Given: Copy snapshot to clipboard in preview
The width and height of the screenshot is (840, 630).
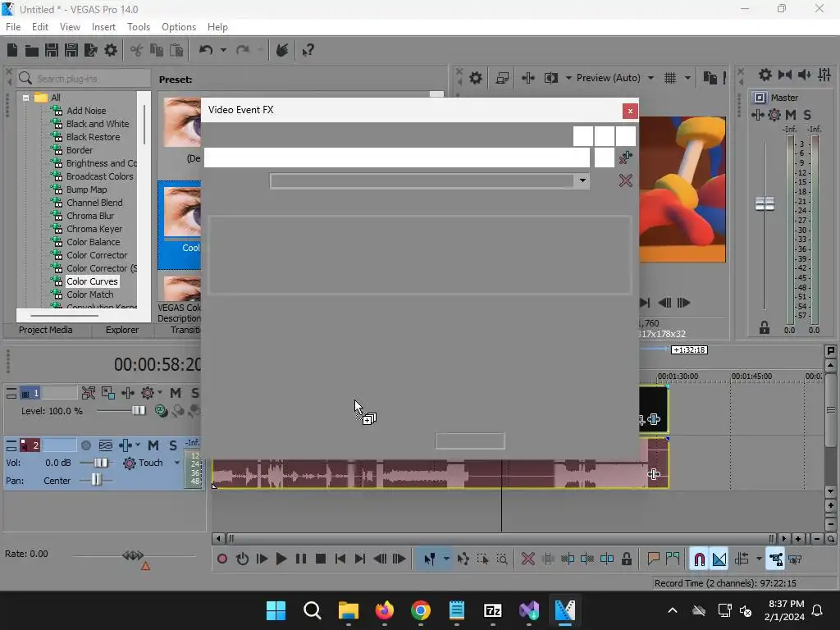Looking at the screenshot, I should point(710,78).
